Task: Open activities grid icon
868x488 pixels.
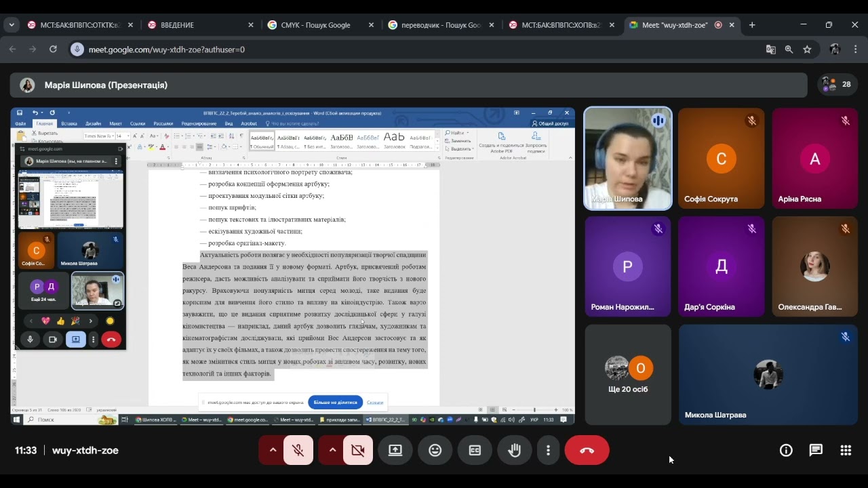Action: (846, 450)
